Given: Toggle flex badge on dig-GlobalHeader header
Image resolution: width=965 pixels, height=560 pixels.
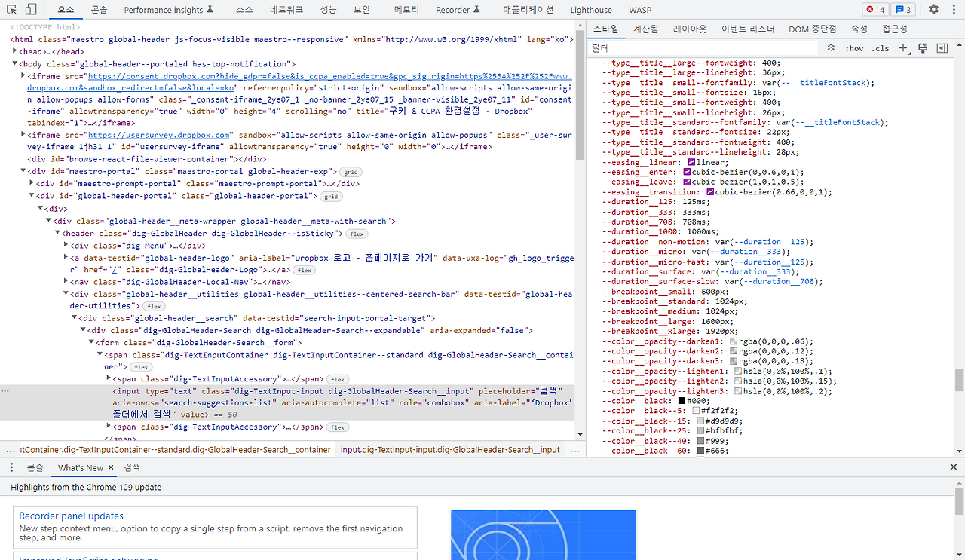Looking at the screenshot, I should (357, 234).
